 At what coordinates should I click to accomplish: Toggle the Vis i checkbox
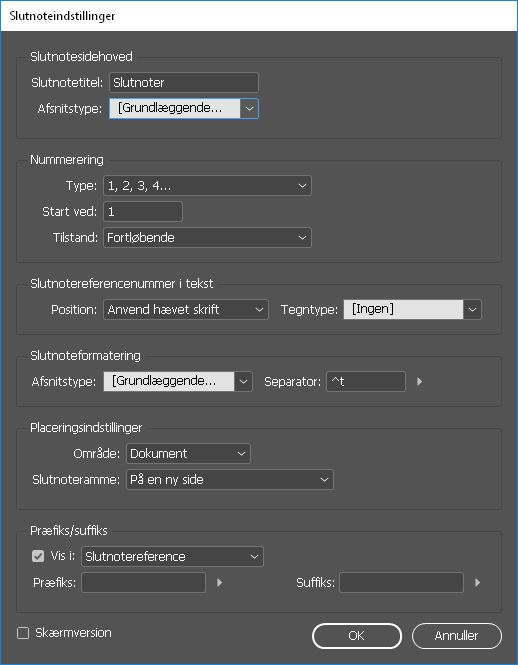tap(38, 556)
